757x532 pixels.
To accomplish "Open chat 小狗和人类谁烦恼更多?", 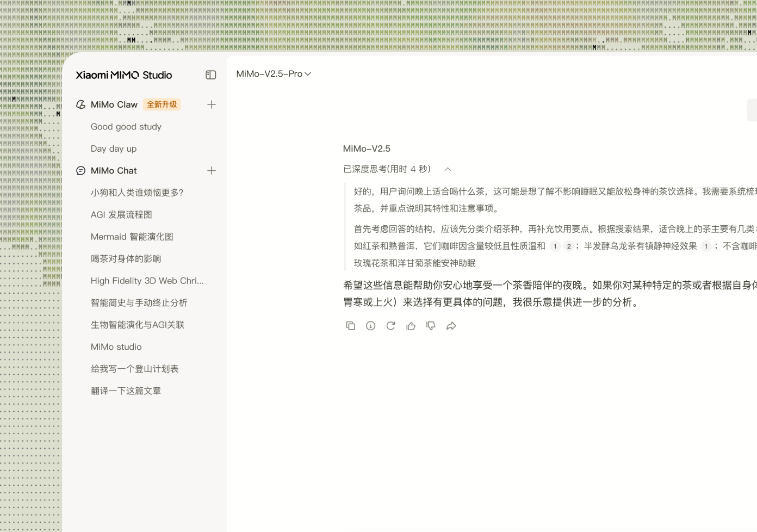I will coord(137,193).
